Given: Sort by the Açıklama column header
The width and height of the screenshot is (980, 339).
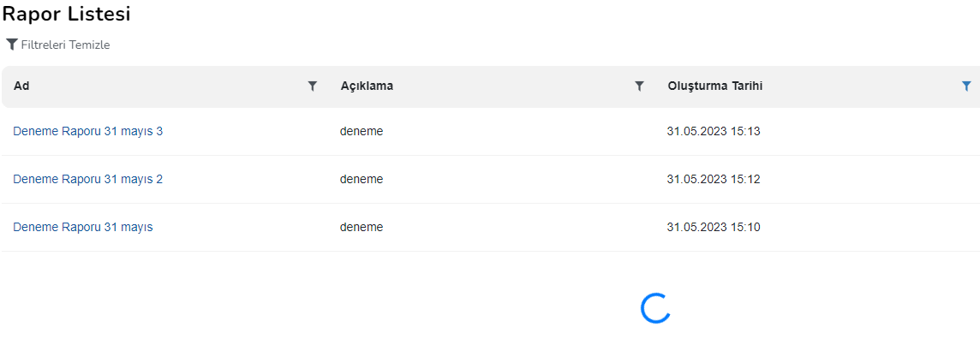Looking at the screenshot, I should (367, 86).
